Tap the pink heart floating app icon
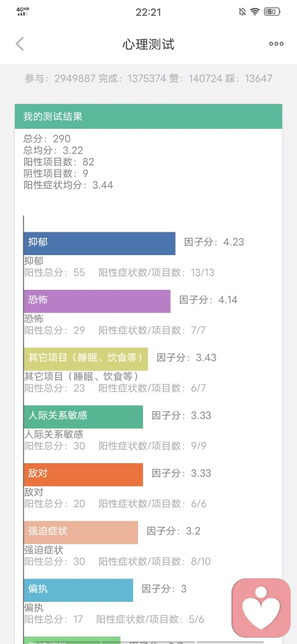 [261, 608]
